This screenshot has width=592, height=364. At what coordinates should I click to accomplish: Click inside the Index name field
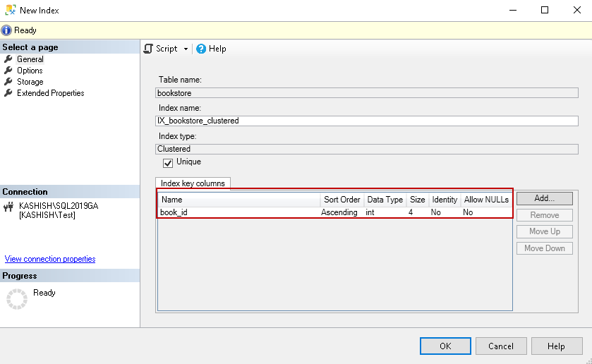[367, 121]
